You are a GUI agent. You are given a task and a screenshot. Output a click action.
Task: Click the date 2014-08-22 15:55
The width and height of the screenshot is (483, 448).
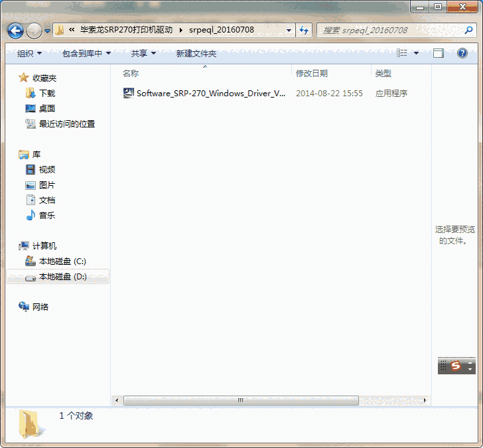(x=329, y=94)
